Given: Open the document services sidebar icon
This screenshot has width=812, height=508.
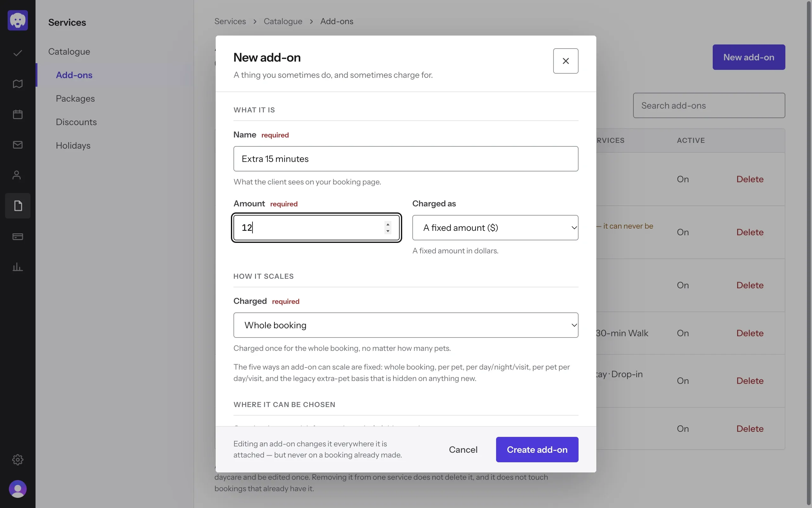Looking at the screenshot, I should (18, 206).
